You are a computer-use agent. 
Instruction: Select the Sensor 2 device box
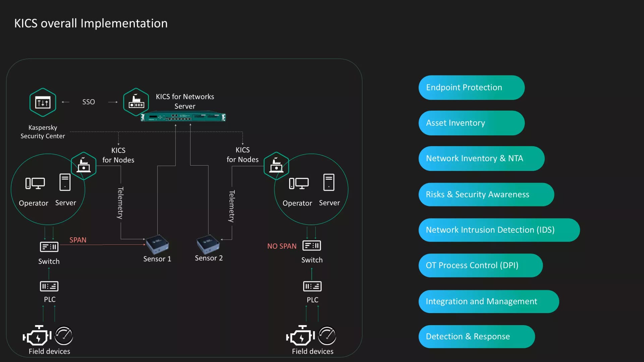[208, 244]
